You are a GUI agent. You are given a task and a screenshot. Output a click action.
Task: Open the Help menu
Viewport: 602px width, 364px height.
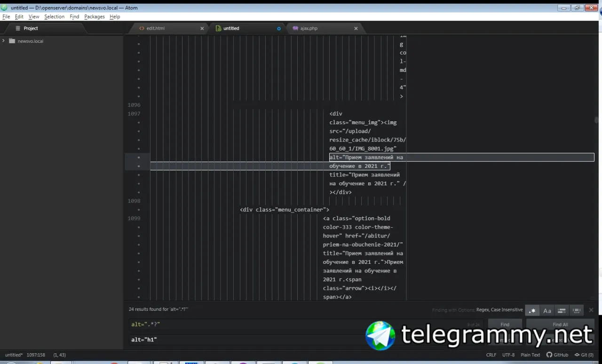pyautogui.click(x=115, y=16)
